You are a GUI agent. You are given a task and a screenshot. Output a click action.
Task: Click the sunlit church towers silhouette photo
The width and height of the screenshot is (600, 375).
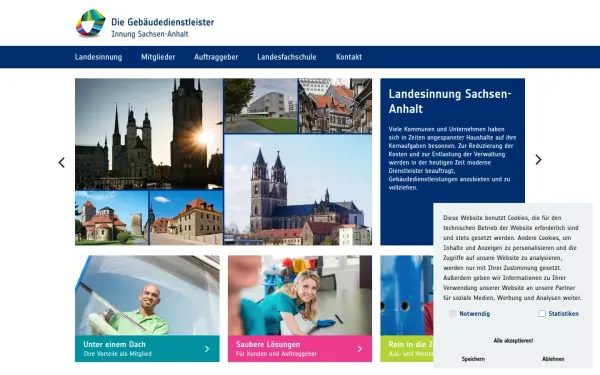pyautogui.click(x=149, y=134)
